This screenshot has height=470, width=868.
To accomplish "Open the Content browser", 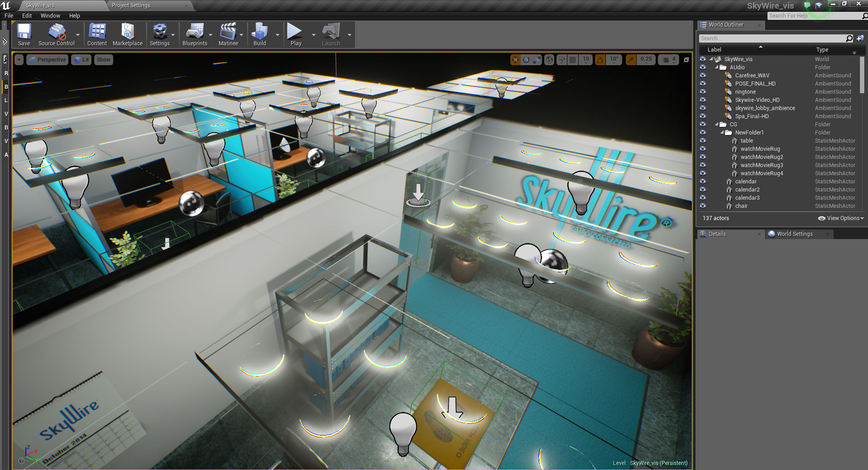I will click(x=97, y=35).
